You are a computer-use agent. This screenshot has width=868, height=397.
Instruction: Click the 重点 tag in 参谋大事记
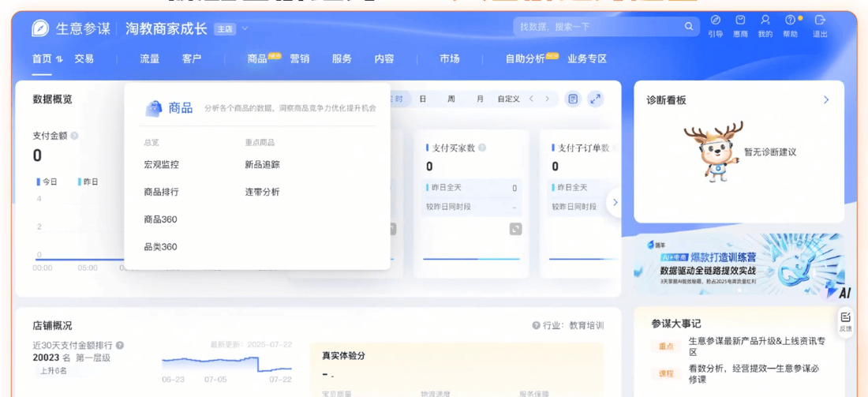point(666,346)
